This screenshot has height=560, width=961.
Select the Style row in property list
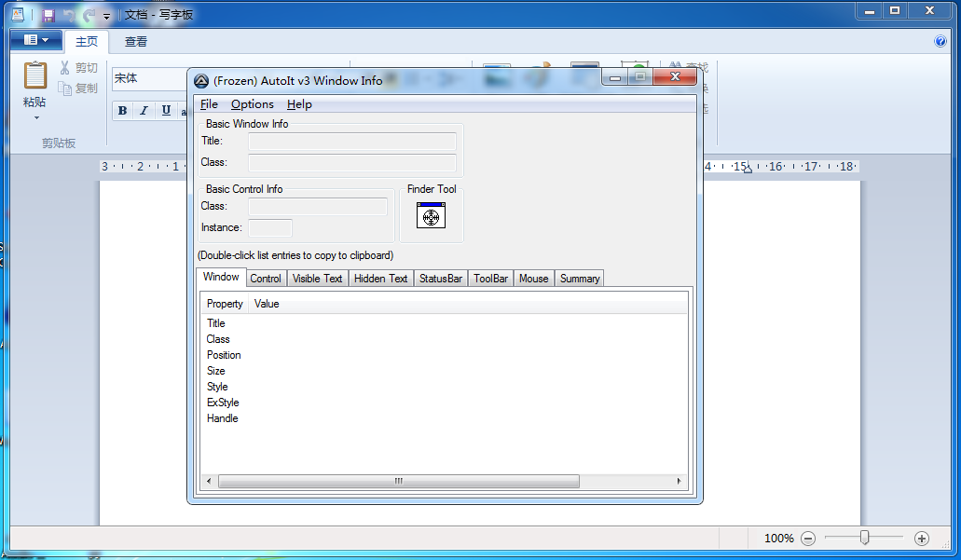click(217, 388)
